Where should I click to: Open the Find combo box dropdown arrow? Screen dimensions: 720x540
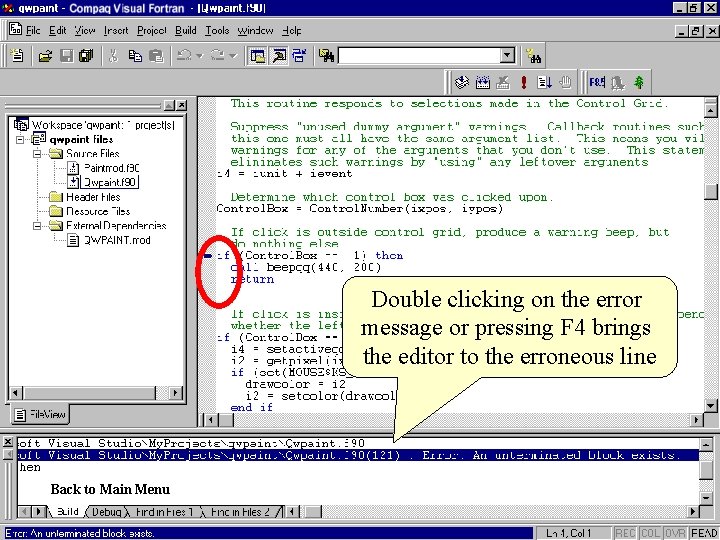(507, 56)
